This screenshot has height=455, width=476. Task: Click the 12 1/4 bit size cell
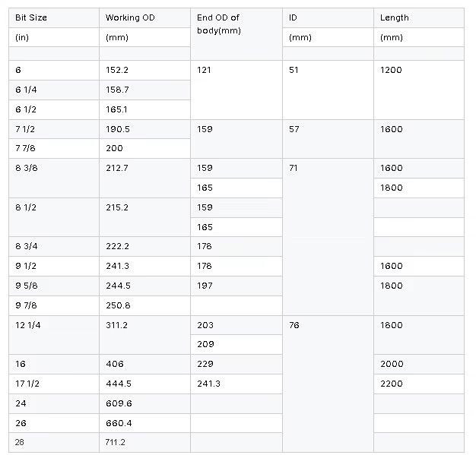[54, 335]
